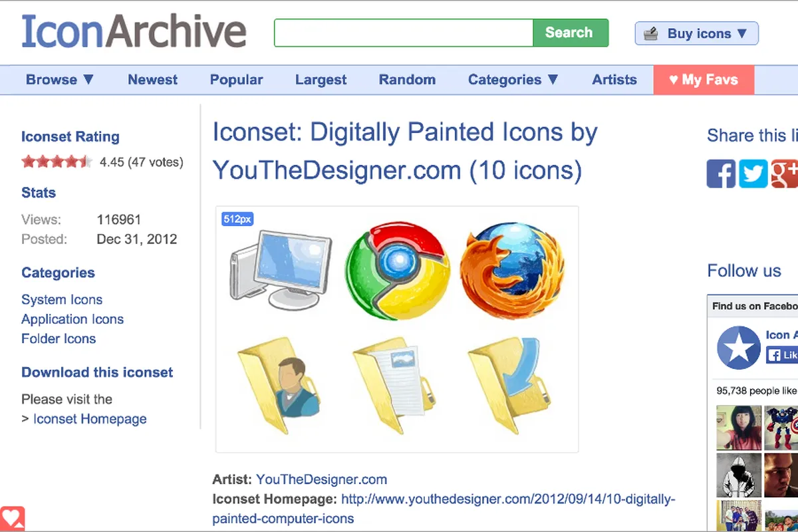Image resolution: width=798 pixels, height=532 pixels.
Task: Click the 95,738 people like text
Action: [x=757, y=391]
